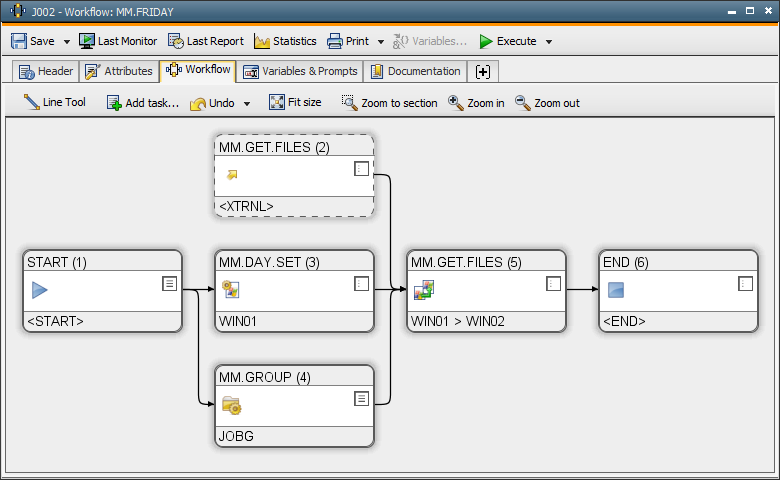Toggle the box on MM.DAY.SET (3) task
Screen dimensions: 780x480
[x=362, y=284]
